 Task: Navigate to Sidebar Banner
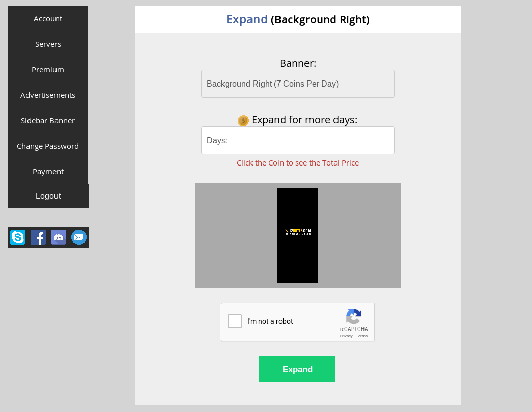coord(48,121)
